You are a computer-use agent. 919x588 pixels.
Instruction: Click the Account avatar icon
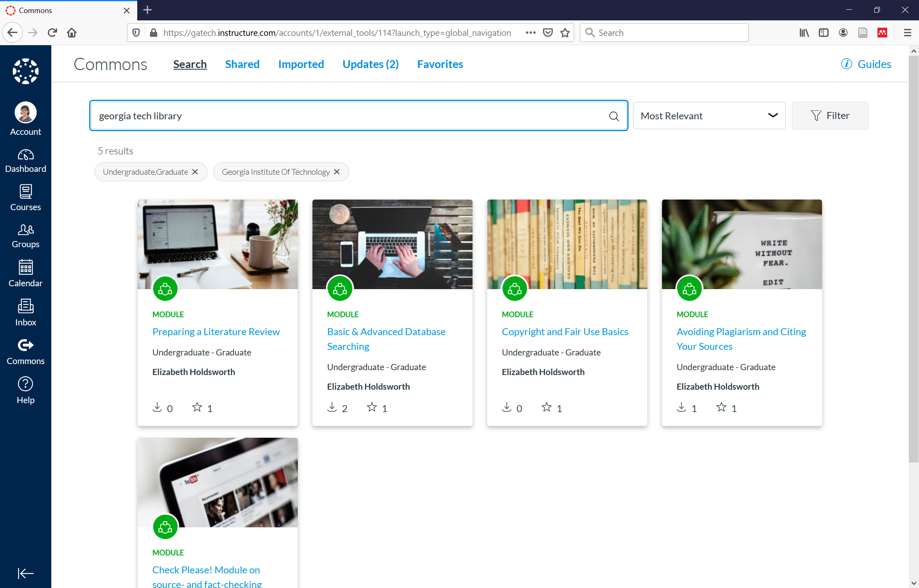click(25, 113)
